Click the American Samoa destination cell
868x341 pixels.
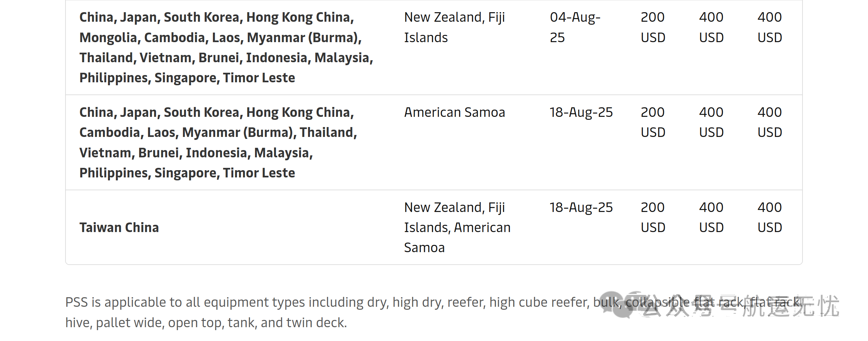coord(454,112)
